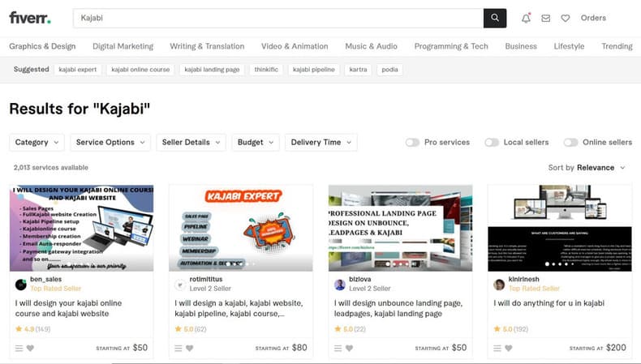Select 'kajabi pipeline' suggestion
Screen dimensions: 641x364
coord(314,70)
